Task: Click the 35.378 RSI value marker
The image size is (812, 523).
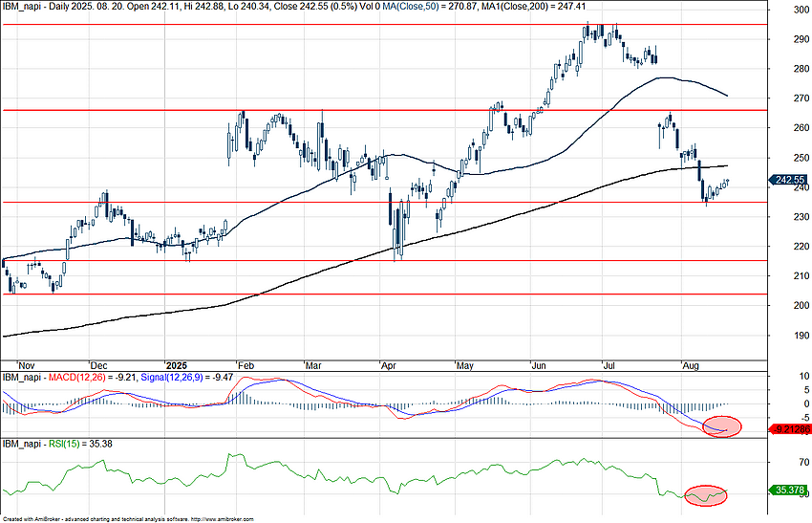Action: tap(789, 490)
